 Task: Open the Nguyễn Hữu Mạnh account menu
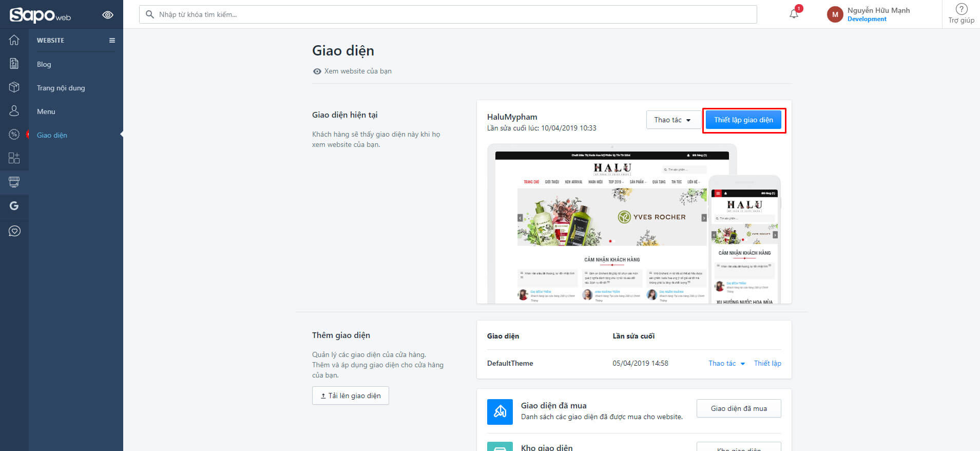pyautogui.click(x=878, y=10)
